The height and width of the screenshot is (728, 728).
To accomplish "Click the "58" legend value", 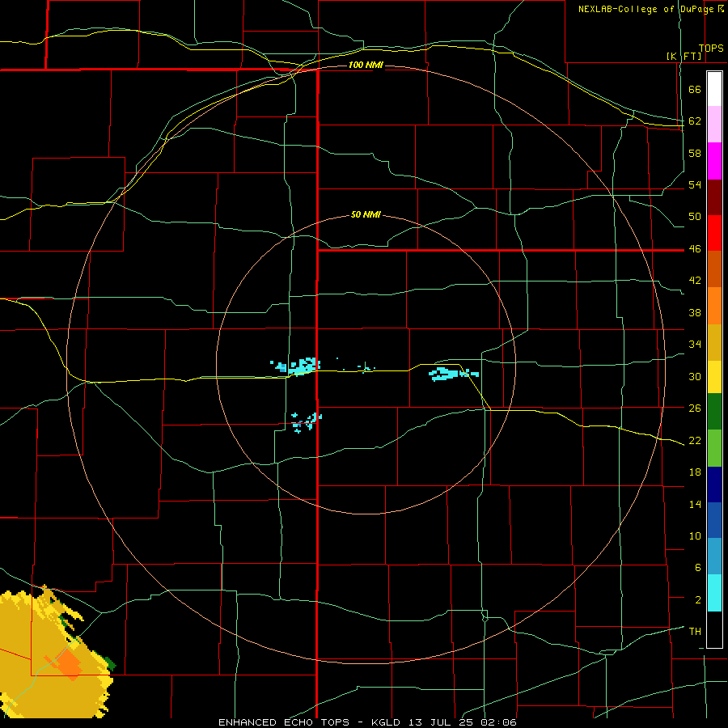I will point(695,153).
